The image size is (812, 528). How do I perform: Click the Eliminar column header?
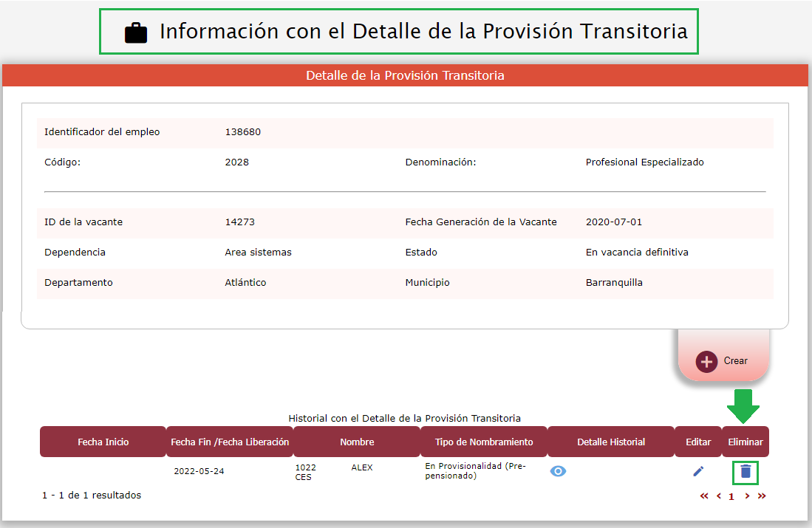pyautogui.click(x=746, y=442)
